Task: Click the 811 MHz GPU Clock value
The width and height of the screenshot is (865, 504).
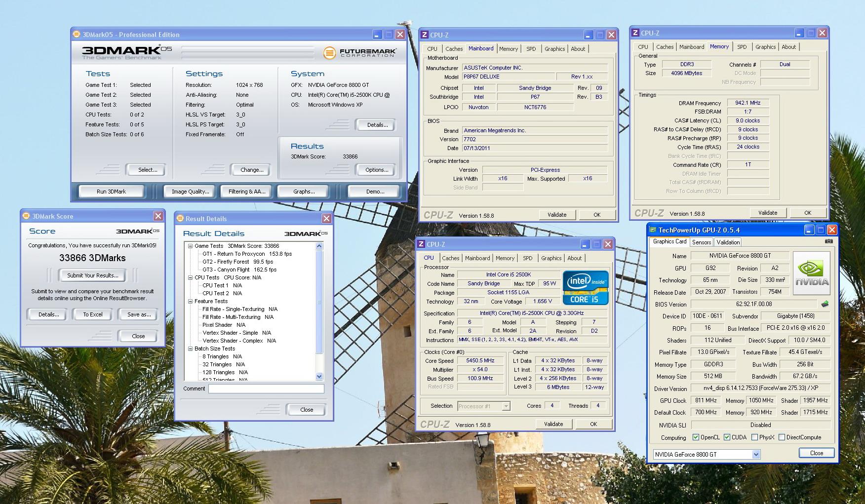Action: click(x=706, y=400)
